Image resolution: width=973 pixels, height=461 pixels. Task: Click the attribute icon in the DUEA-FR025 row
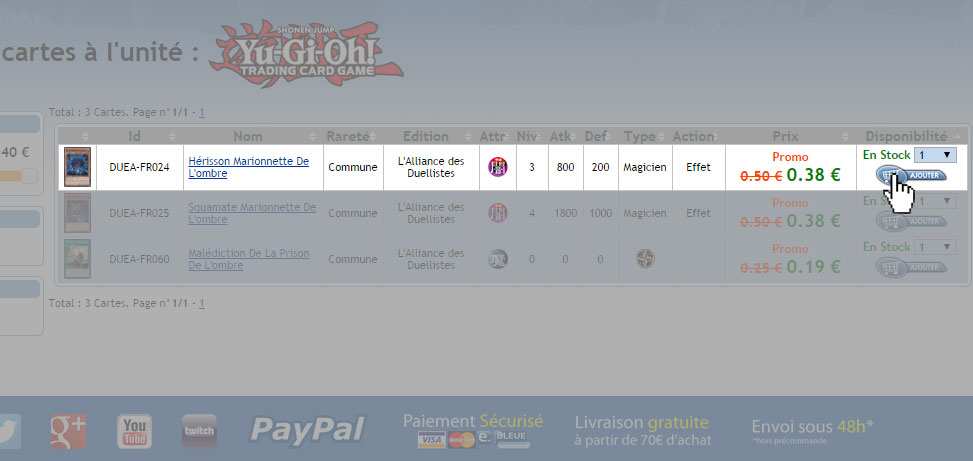click(498, 213)
